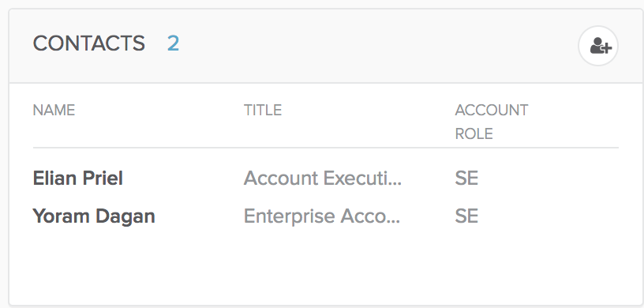644x308 pixels.
Task: Select the Account Executi... title cell
Action: click(x=323, y=178)
